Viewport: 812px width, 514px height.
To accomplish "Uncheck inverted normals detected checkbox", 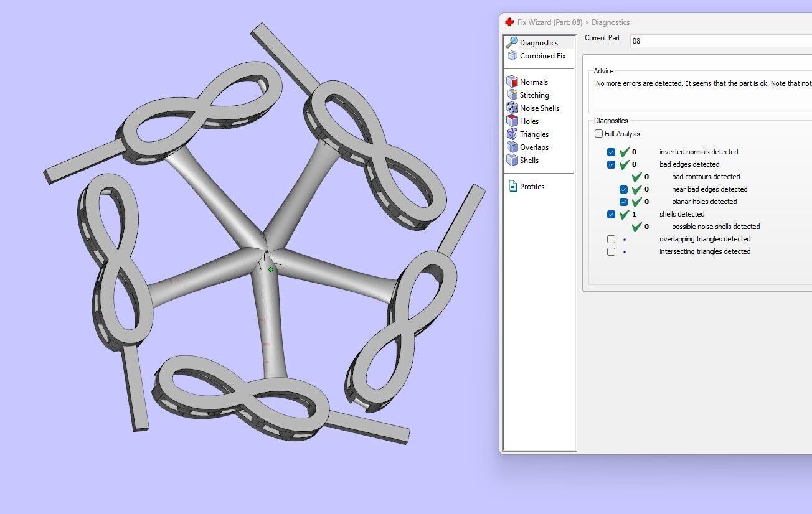I will 611,152.
